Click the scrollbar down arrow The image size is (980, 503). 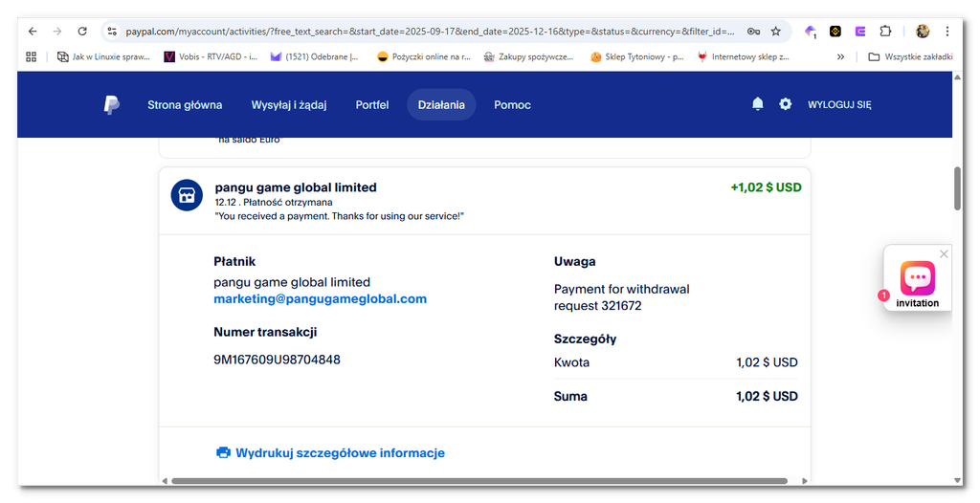[957, 480]
